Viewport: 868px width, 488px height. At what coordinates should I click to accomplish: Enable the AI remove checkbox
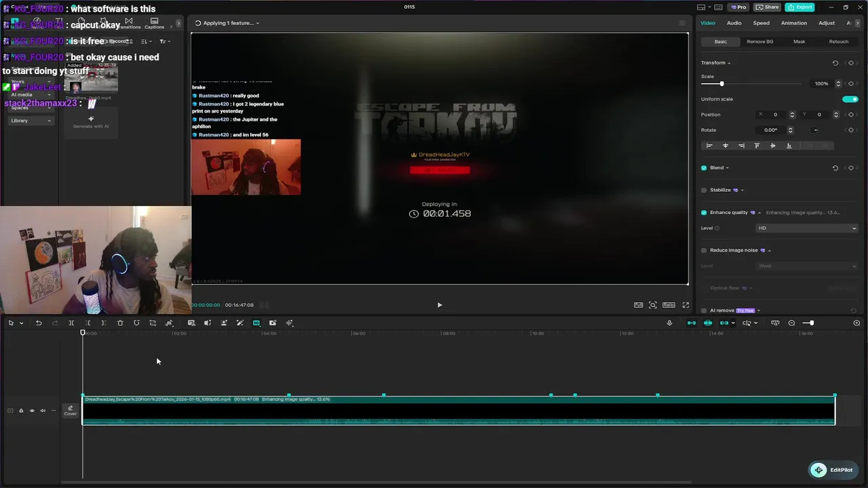point(704,310)
